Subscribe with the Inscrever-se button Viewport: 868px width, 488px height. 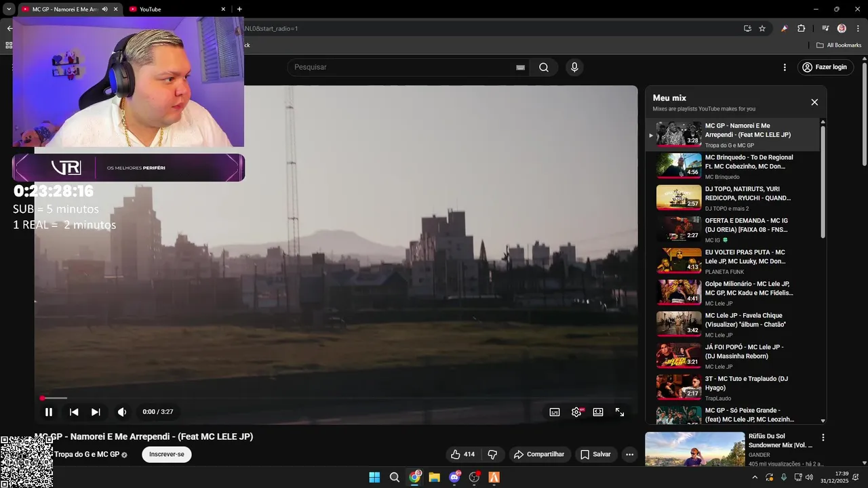[167, 455]
